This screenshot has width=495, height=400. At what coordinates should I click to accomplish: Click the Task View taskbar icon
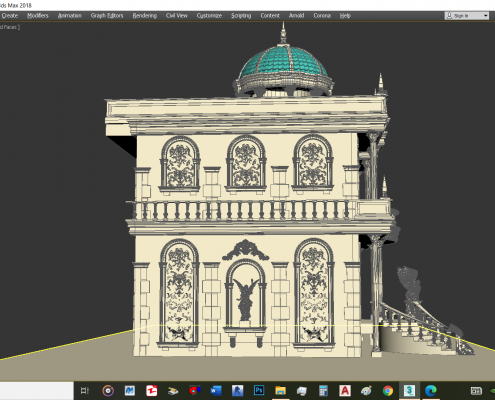[x=85, y=390]
